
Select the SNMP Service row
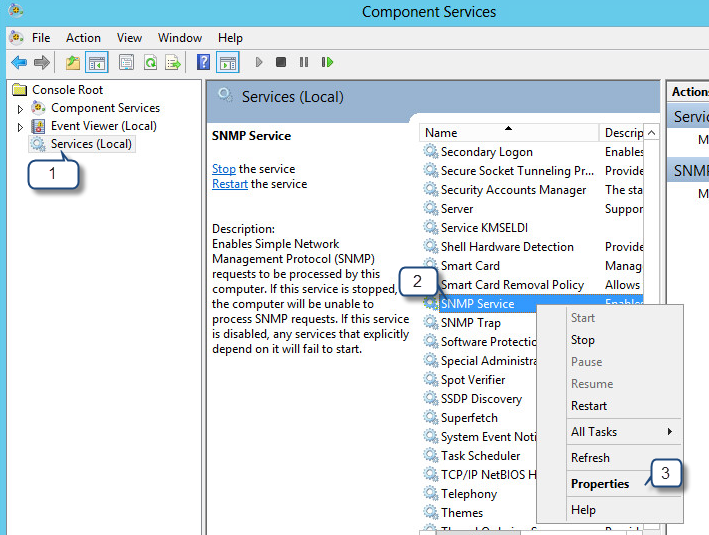coord(477,303)
